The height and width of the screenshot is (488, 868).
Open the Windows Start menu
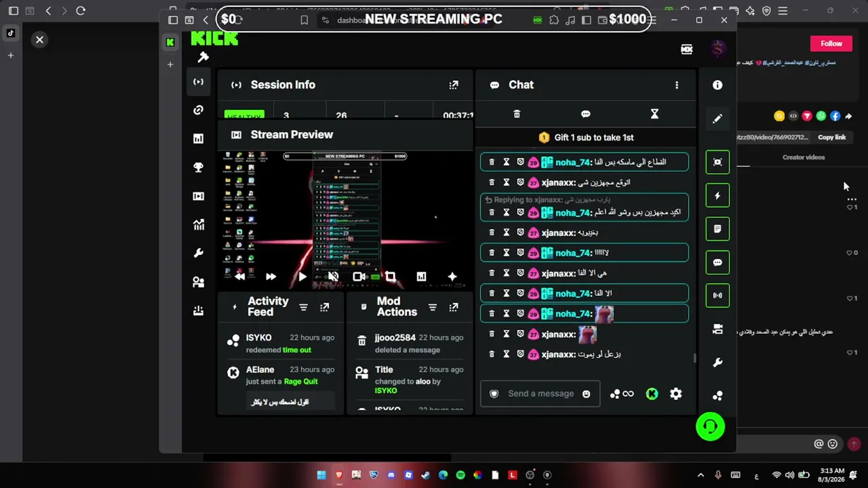321,475
